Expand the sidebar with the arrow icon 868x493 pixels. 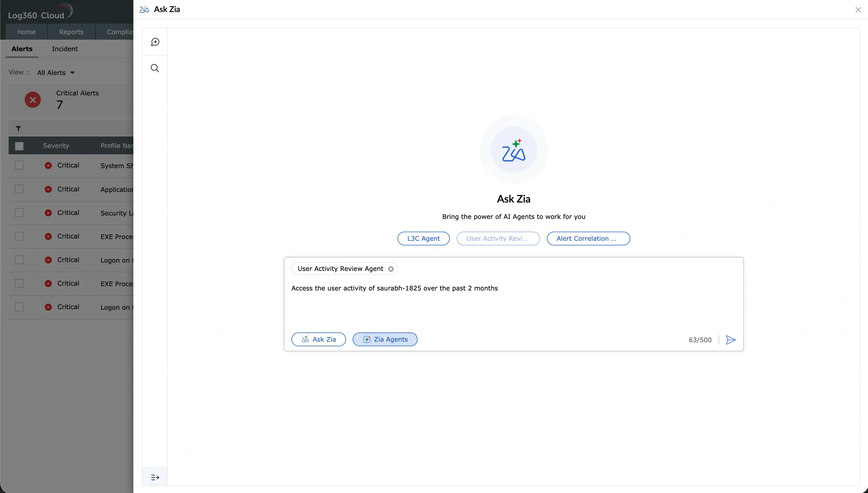coord(155,477)
